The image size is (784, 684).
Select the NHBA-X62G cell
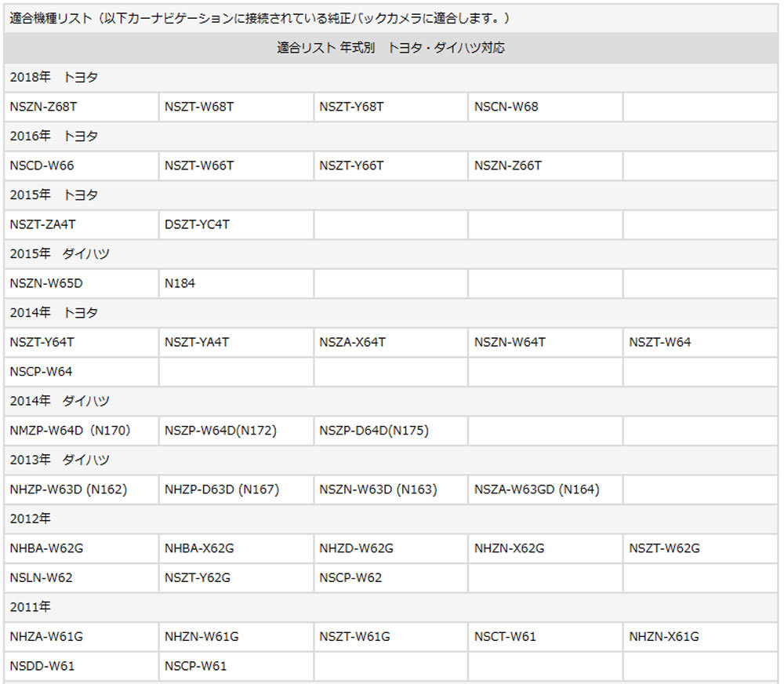(236, 548)
